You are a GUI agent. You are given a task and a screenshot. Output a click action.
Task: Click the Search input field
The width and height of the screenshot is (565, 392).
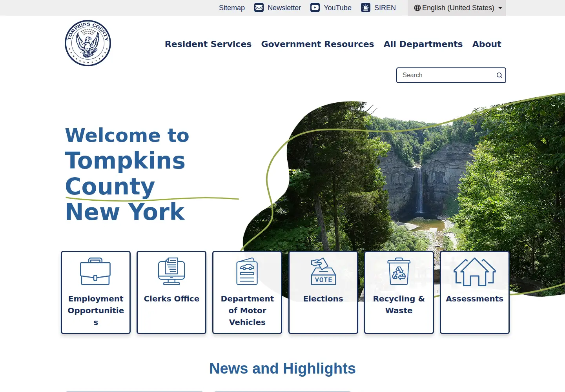click(x=451, y=75)
